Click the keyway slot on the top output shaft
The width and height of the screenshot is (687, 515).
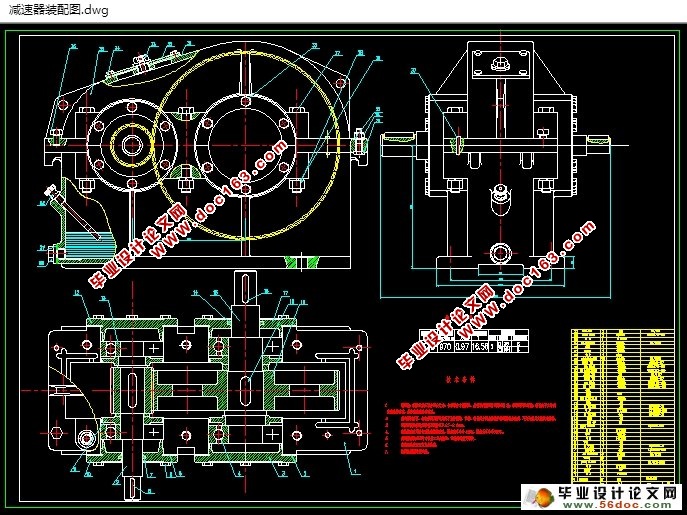pyautogui.click(x=246, y=288)
